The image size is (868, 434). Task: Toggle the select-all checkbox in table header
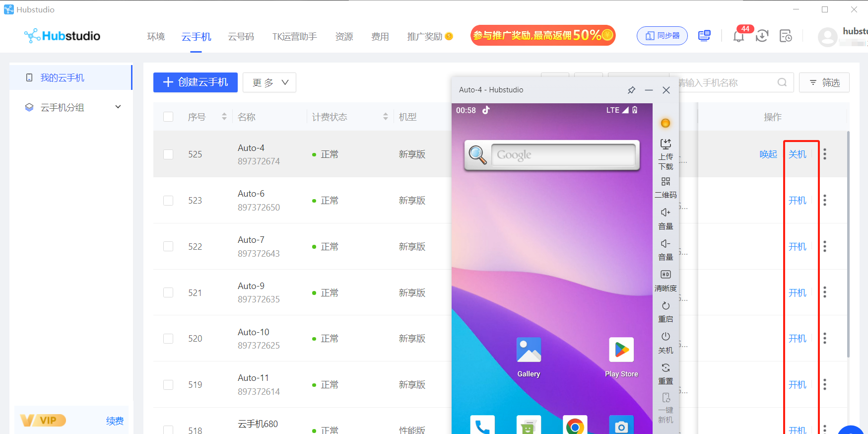point(168,117)
